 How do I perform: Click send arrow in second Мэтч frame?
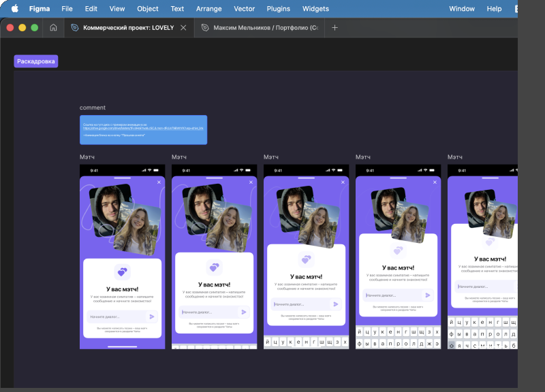coord(244,312)
